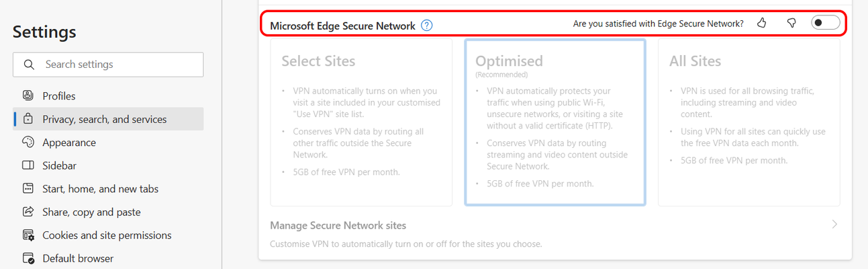
Task: Click the thumbs down feedback icon
Action: (791, 23)
